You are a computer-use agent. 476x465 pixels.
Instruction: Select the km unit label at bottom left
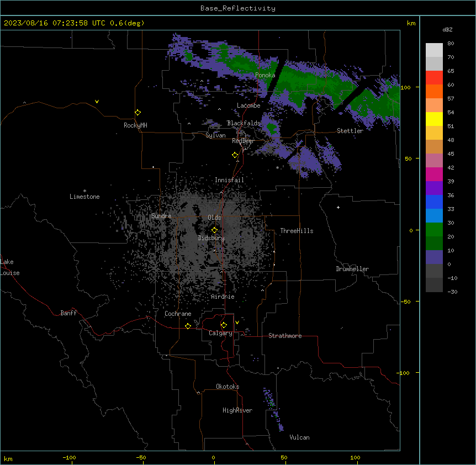point(8,459)
